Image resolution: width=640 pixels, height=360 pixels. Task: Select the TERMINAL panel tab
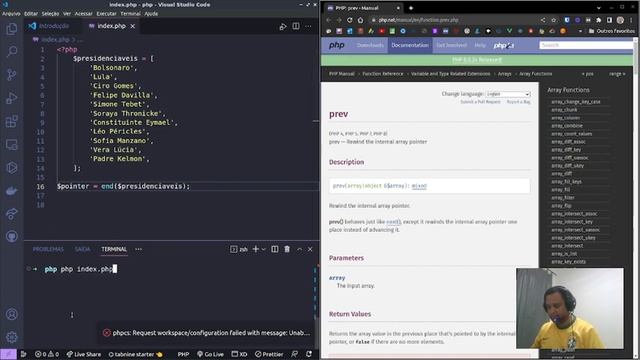(114, 249)
